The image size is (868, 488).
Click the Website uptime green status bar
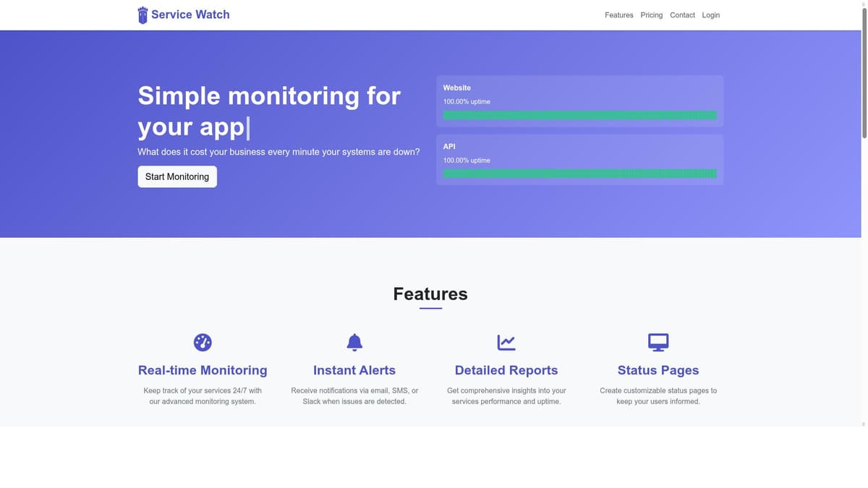pyautogui.click(x=579, y=115)
